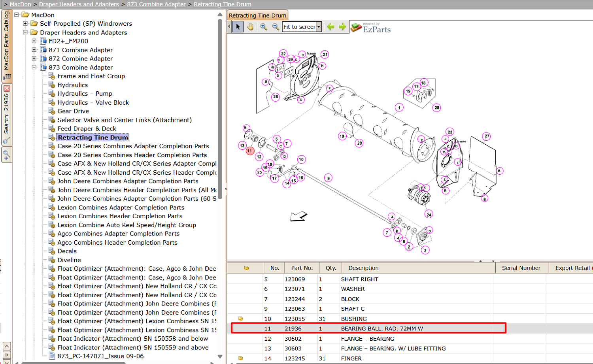
Task: Click the Export Retail column header
Action: point(572,268)
